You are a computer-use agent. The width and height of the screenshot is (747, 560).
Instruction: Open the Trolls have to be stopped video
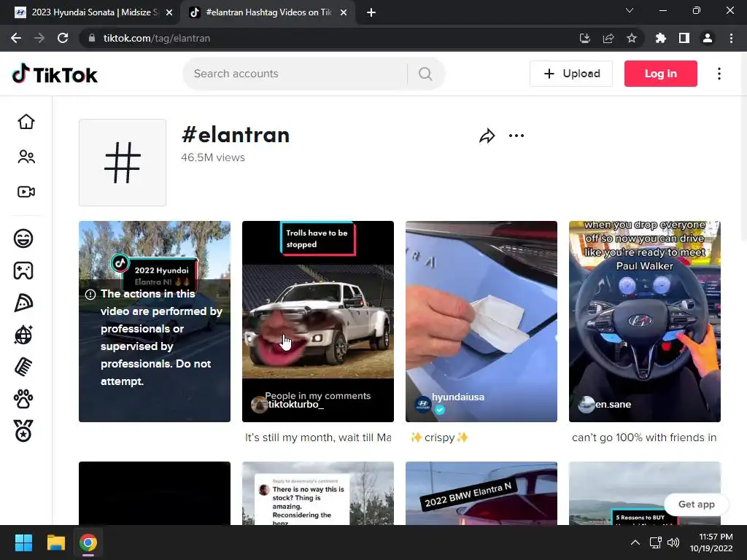click(318, 322)
